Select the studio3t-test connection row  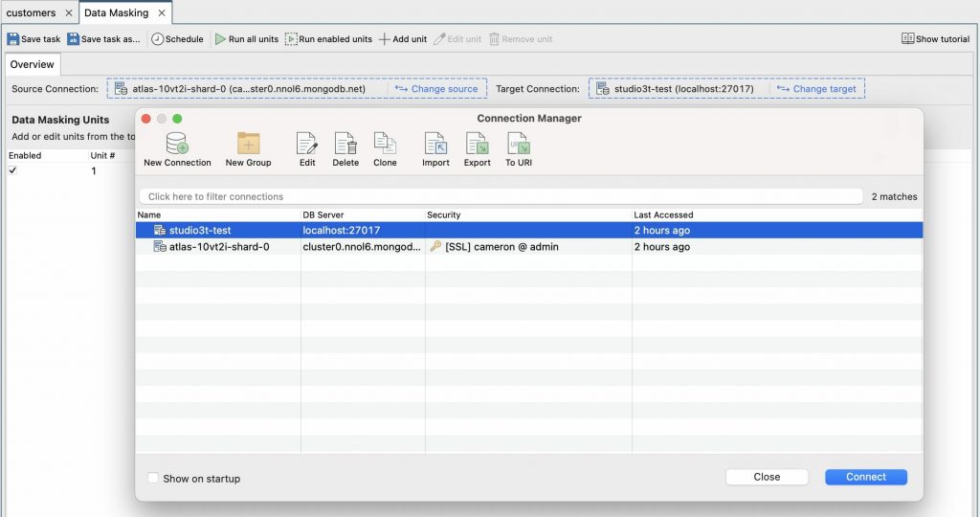click(528, 230)
